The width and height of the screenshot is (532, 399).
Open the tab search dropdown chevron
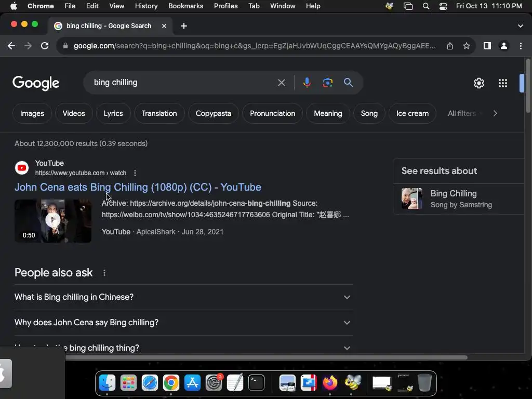click(521, 26)
